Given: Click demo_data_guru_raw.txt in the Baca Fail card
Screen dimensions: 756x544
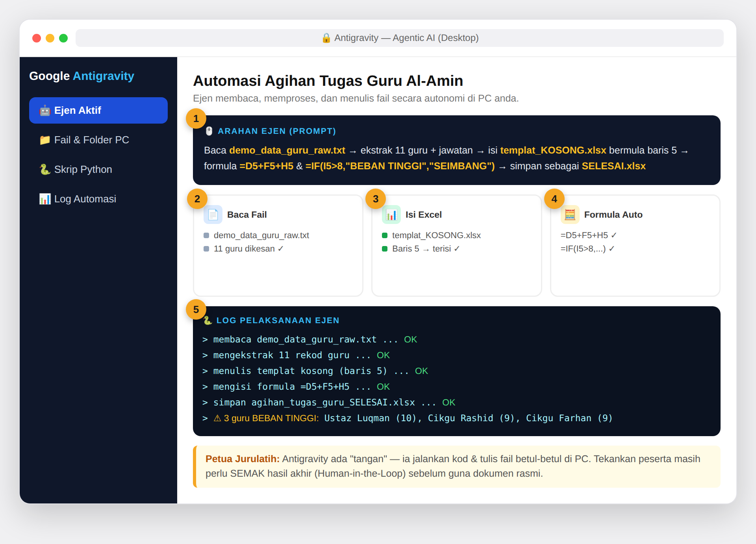Looking at the screenshot, I should 261,235.
